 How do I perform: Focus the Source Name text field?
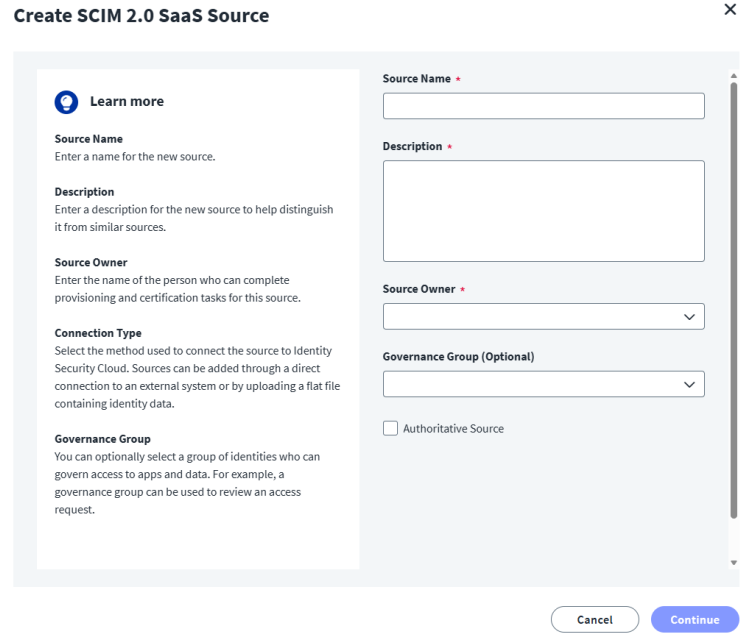(543, 106)
